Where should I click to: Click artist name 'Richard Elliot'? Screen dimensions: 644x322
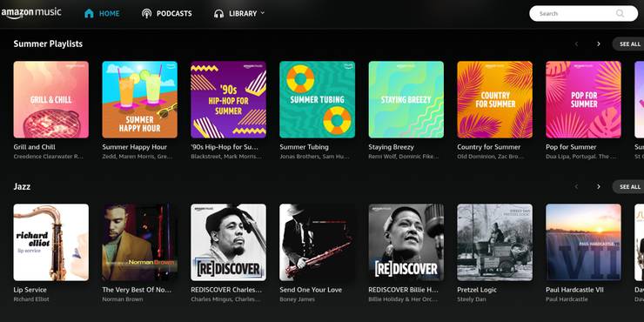(x=31, y=299)
